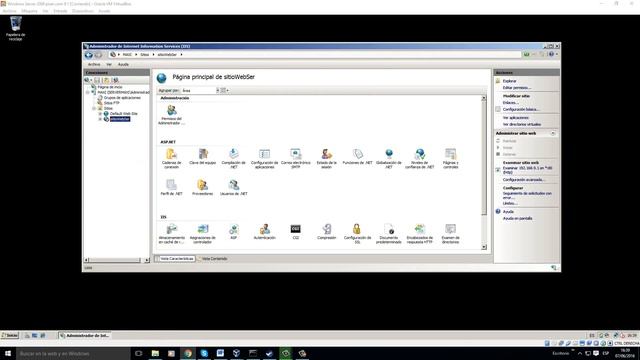Open Globalización de .NET icon
Screen dimensions: 640x360
coord(389,158)
